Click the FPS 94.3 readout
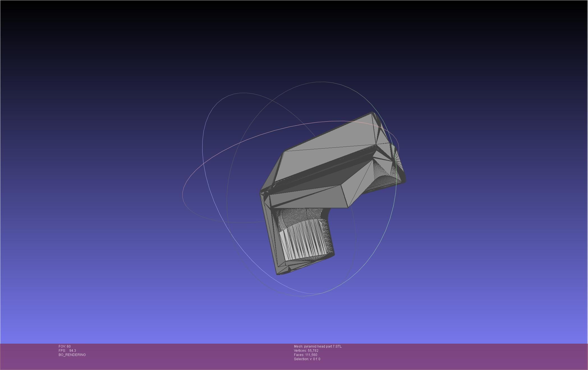 tap(67, 351)
